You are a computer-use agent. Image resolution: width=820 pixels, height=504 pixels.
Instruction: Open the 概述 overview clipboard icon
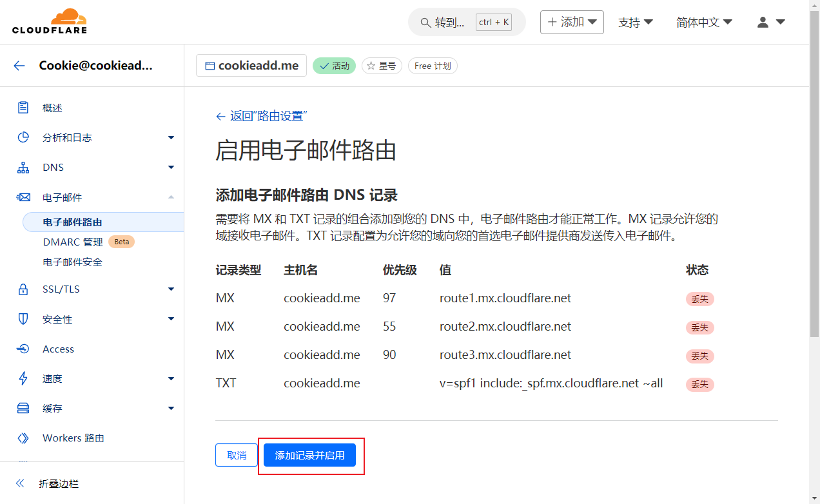coord(23,108)
